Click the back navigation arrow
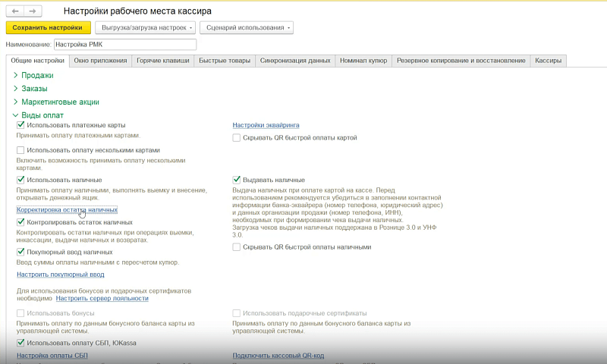 [15, 11]
